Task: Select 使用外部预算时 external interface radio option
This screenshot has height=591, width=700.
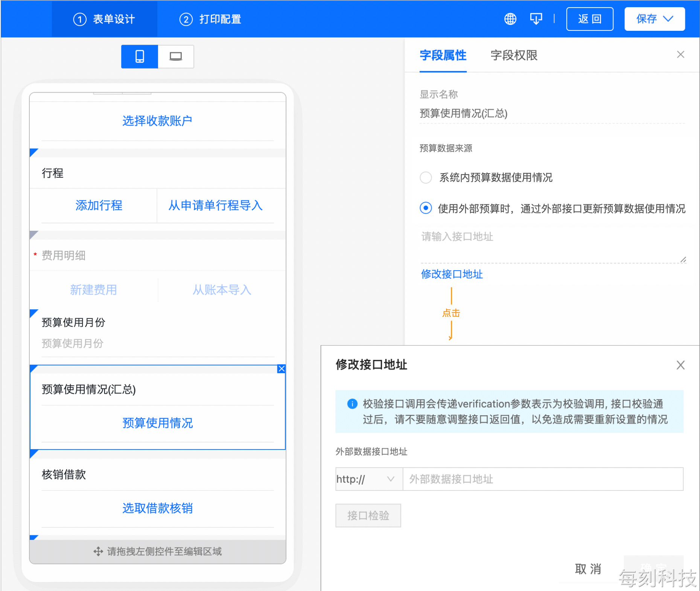Action: click(x=426, y=208)
